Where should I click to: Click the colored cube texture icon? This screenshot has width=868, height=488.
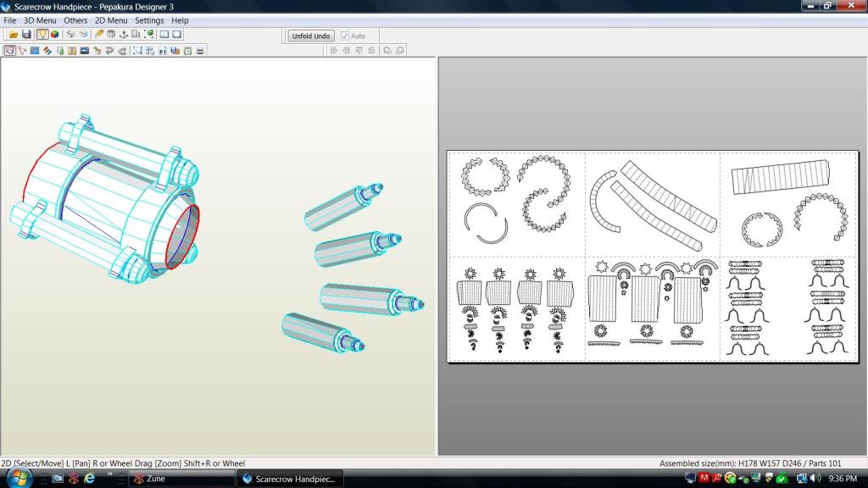pos(55,34)
